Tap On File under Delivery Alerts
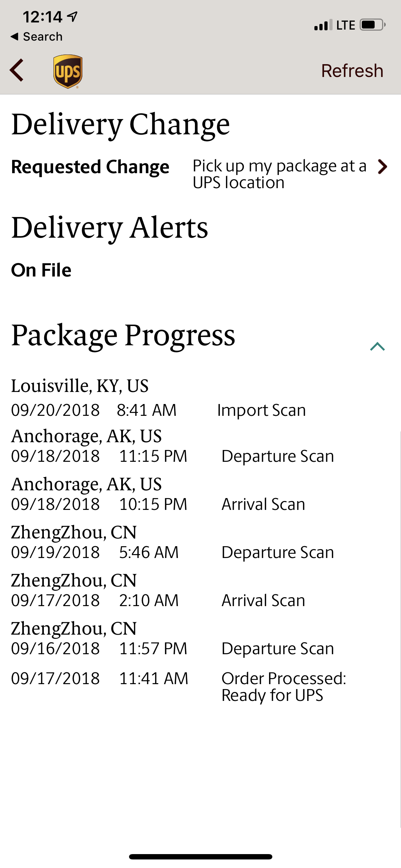Viewport: 401px width, 868px height. [x=41, y=270]
